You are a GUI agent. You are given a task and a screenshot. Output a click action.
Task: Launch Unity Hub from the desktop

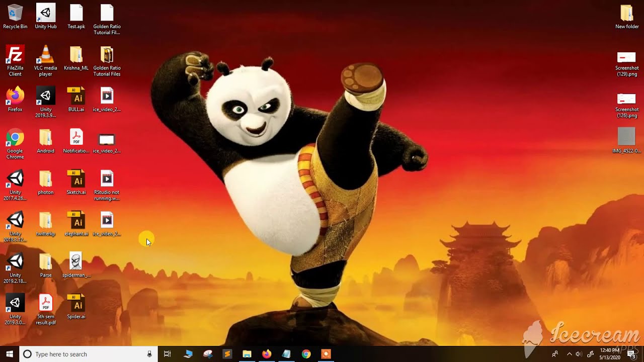[x=46, y=17]
